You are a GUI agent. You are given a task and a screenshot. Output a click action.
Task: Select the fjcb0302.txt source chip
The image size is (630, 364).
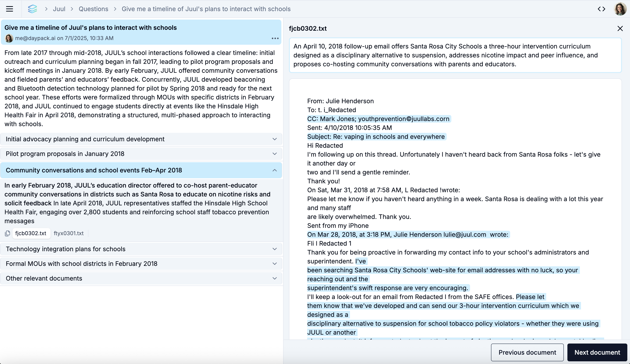(x=31, y=233)
